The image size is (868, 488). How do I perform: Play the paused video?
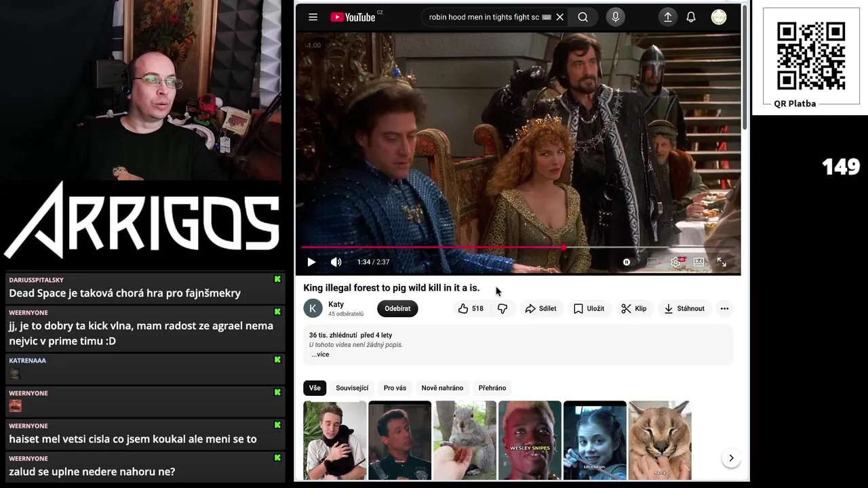(311, 262)
